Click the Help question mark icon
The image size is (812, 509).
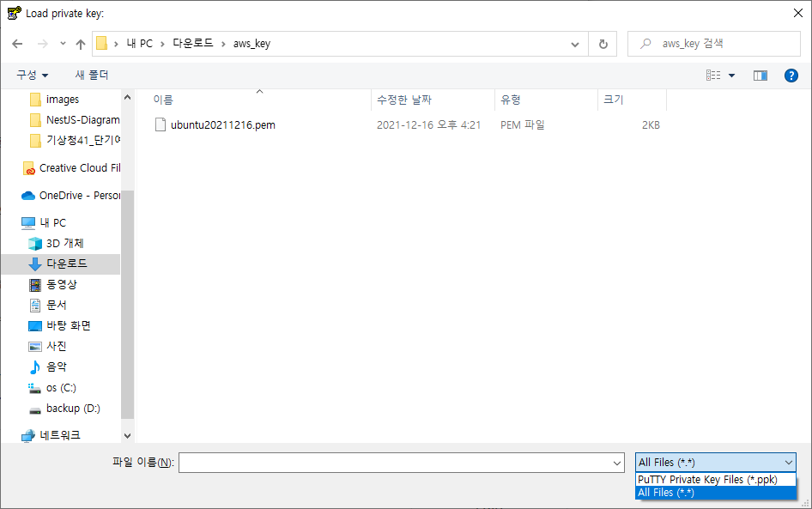791,75
